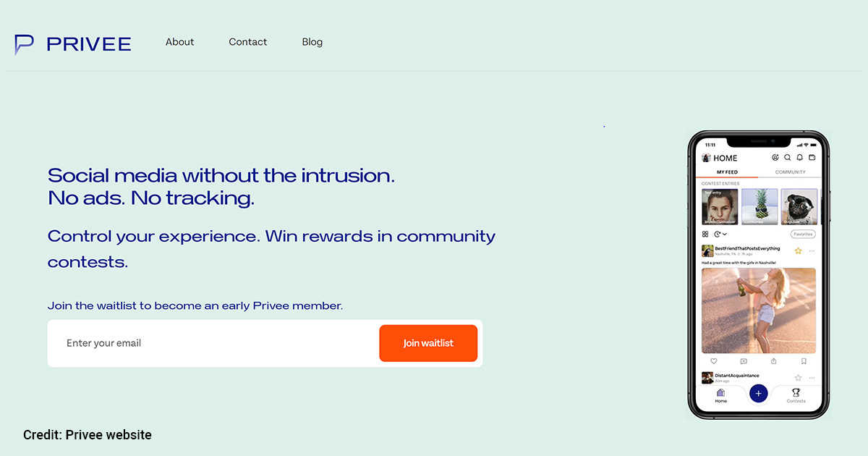Open search in the Privee app header

(788, 158)
